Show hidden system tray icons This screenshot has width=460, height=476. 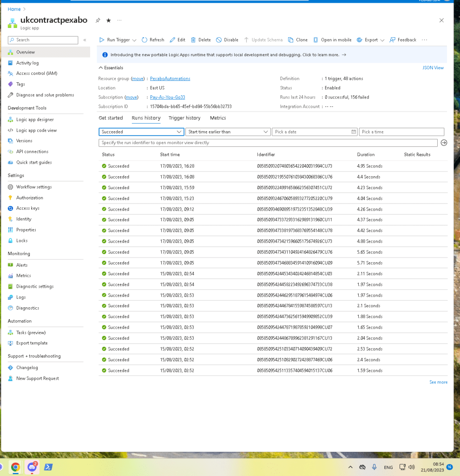coord(350,467)
